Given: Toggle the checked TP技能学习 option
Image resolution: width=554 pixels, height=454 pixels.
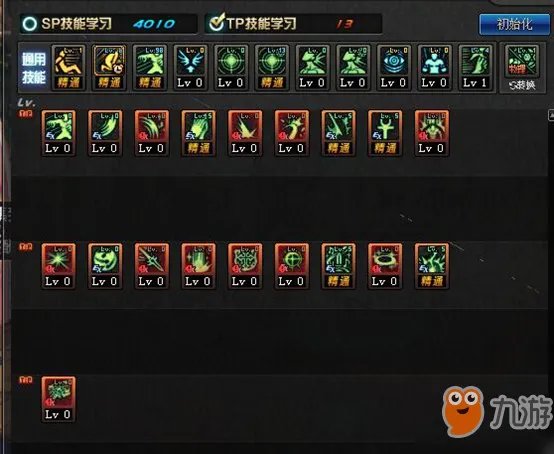Looking at the screenshot, I should point(216,23).
